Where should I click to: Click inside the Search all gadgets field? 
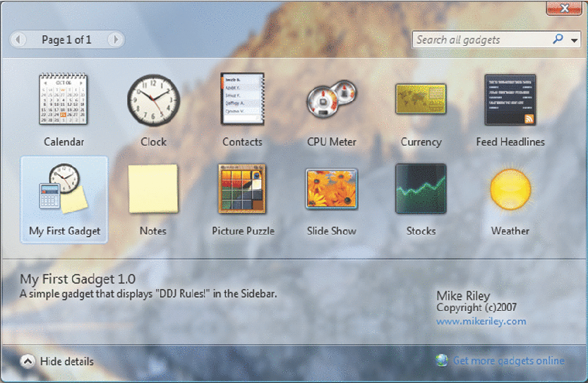[x=480, y=40]
